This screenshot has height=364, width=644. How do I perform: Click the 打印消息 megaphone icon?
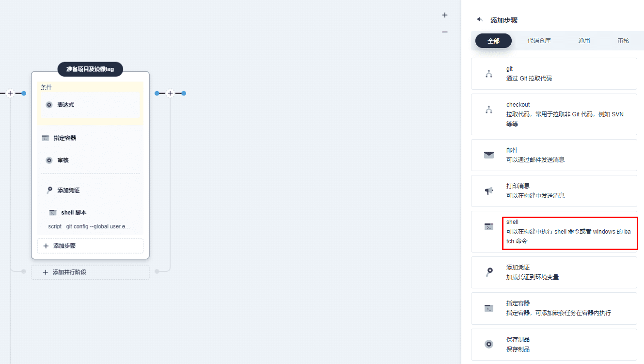click(x=488, y=191)
